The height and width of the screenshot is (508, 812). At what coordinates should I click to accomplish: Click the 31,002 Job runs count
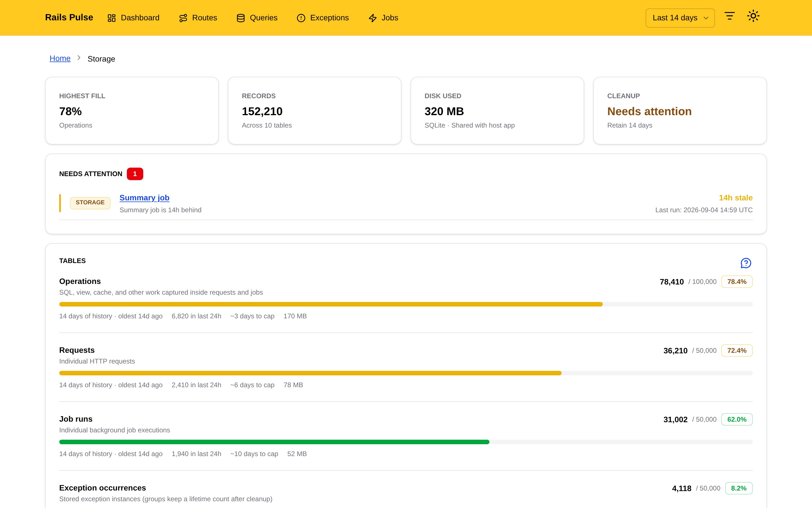(x=676, y=420)
